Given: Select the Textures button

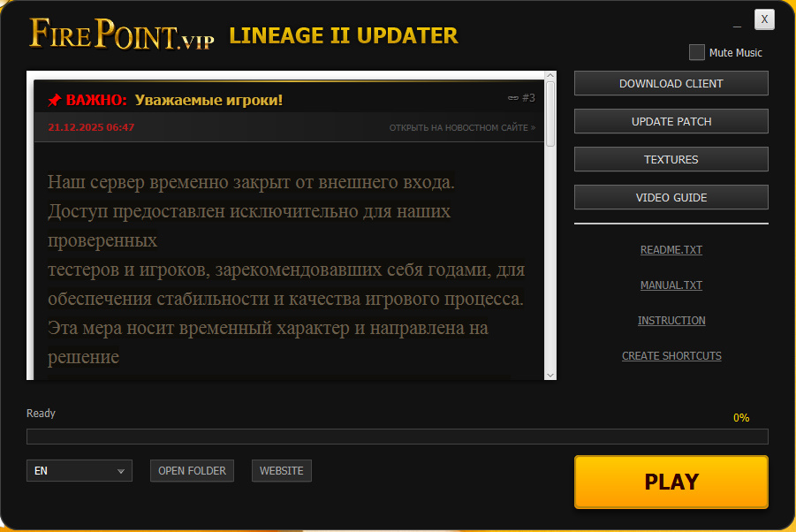Looking at the screenshot, I should pyautogui.click(x=671, y=159).
